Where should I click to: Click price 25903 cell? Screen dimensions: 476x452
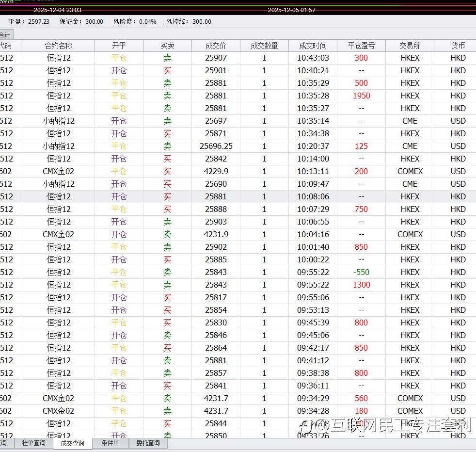[x=216, y=222]
